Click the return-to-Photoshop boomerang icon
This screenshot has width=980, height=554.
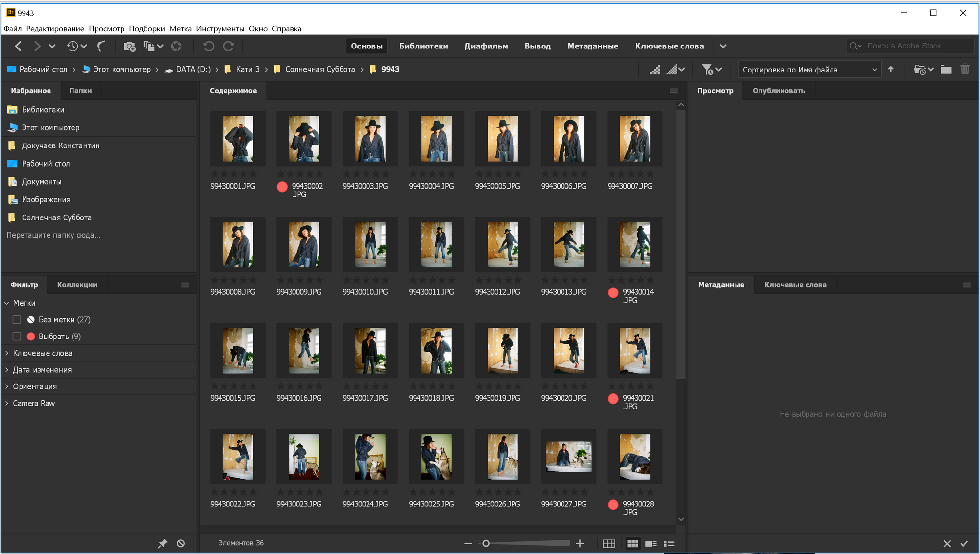tap(101, 46)
